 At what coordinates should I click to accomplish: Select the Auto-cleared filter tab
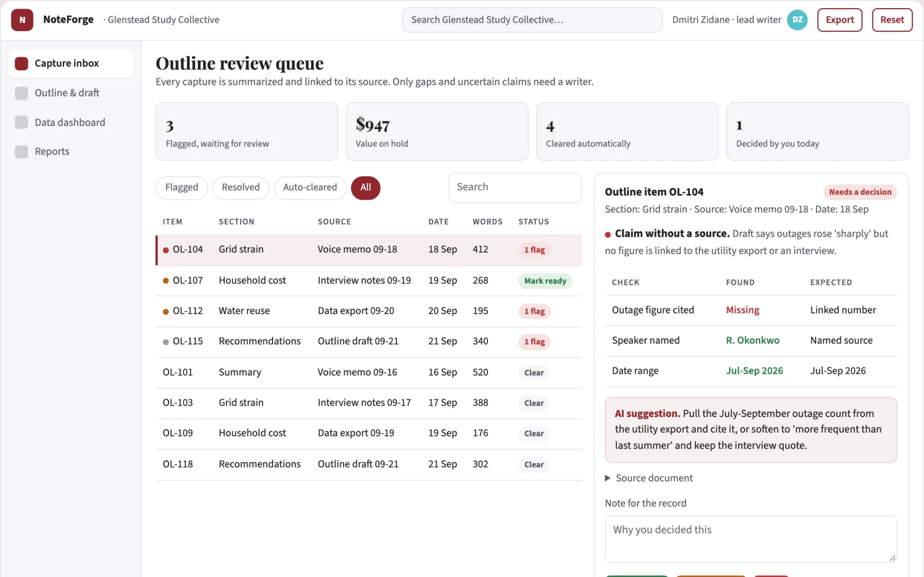click(x=310, y=188)
